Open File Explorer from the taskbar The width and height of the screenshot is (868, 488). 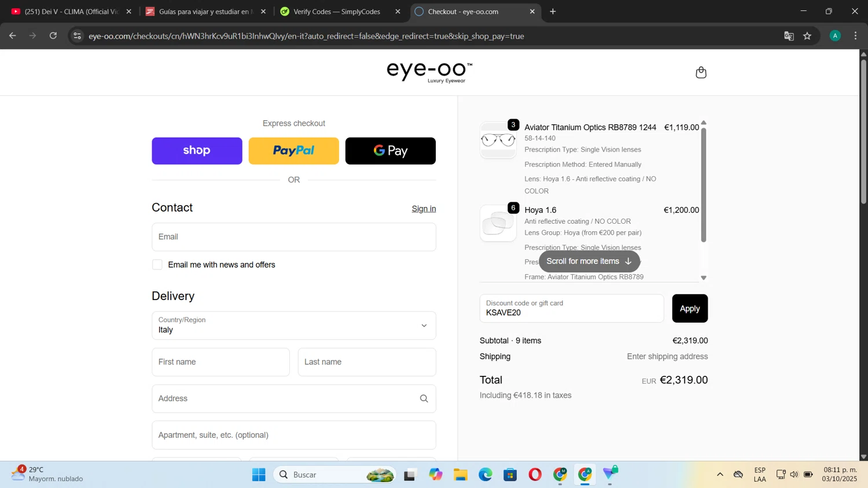460,475
